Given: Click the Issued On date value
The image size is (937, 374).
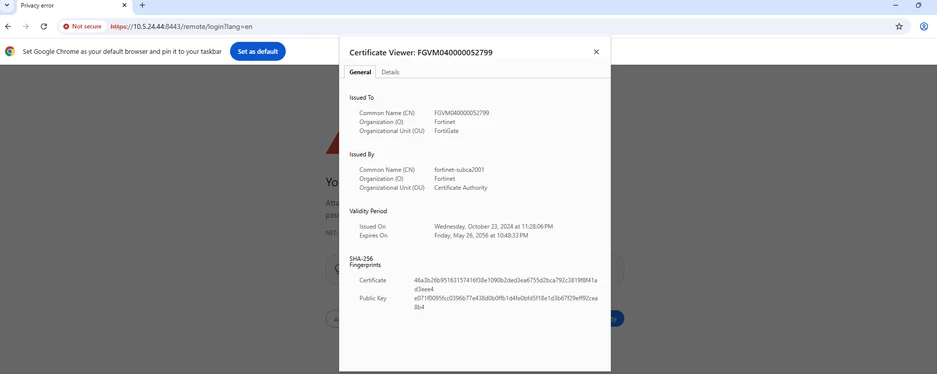Looking at the screenshot, I should pos(494,226).
